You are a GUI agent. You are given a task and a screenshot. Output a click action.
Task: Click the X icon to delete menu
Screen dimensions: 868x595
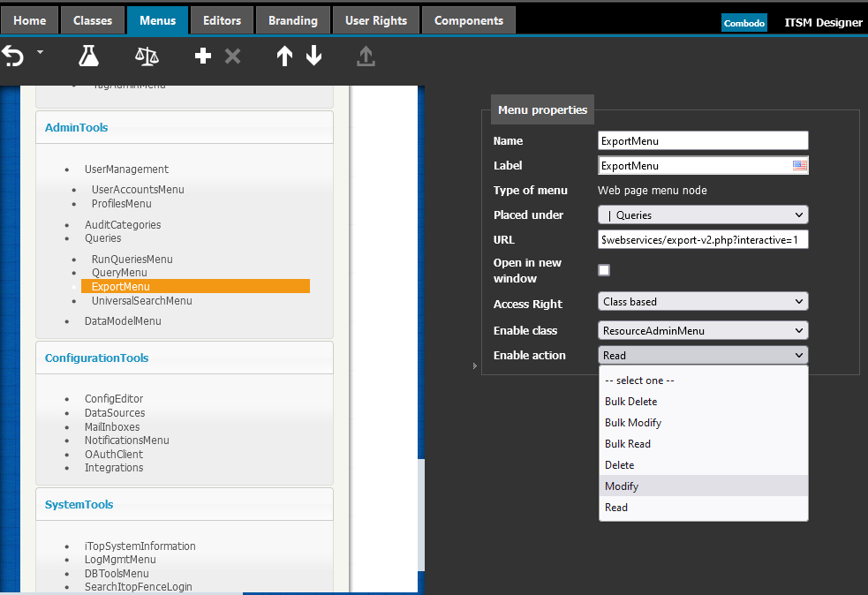233,56
